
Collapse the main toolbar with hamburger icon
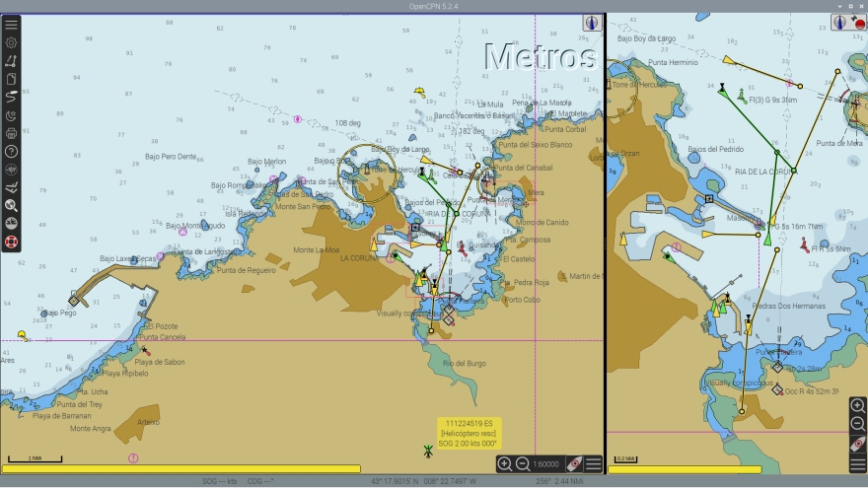[11, 25]
